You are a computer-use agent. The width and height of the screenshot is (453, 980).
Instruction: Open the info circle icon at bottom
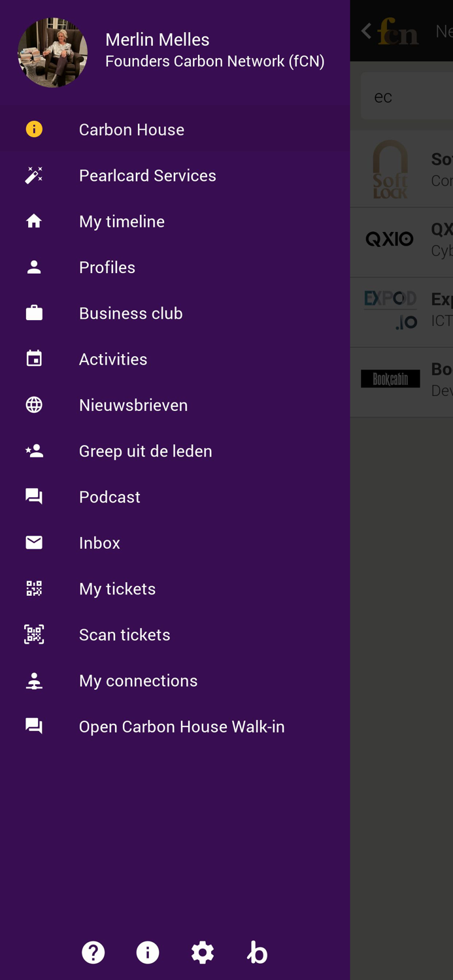148,953
